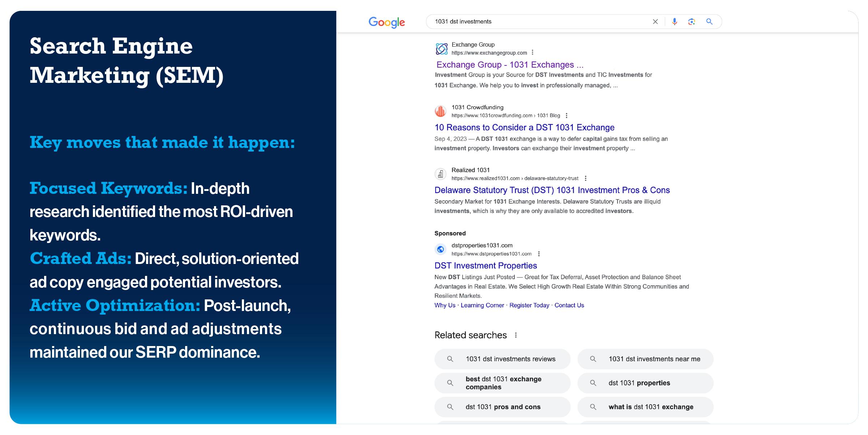This screenshot has width=868, height=435.
Task: Start voice search with the microphone icon
Action: [674, 22]
